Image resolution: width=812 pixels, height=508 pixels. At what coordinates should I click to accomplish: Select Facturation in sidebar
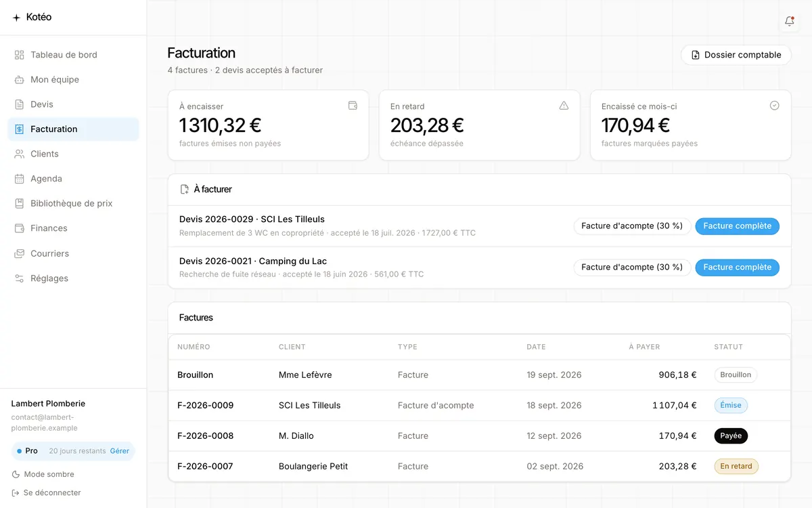[x=73, y=129]
